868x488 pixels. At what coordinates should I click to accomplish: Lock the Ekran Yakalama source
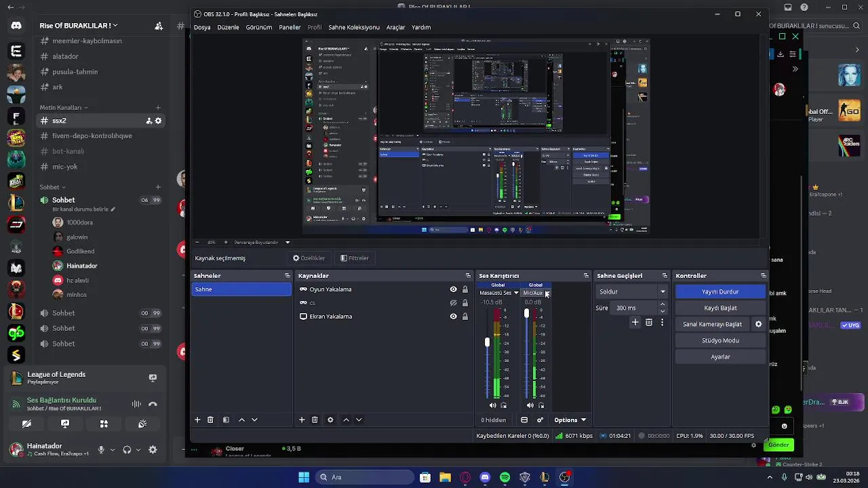click(x=465, y=317)
